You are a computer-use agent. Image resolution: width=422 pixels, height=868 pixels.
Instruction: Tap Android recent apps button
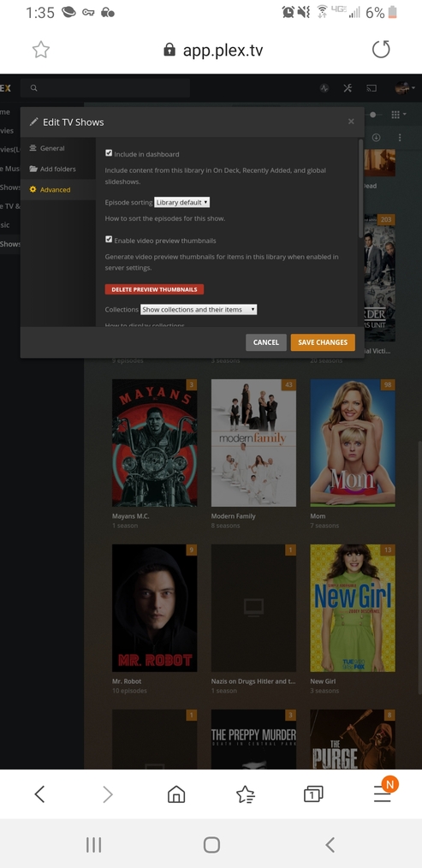tap(93, 844)
